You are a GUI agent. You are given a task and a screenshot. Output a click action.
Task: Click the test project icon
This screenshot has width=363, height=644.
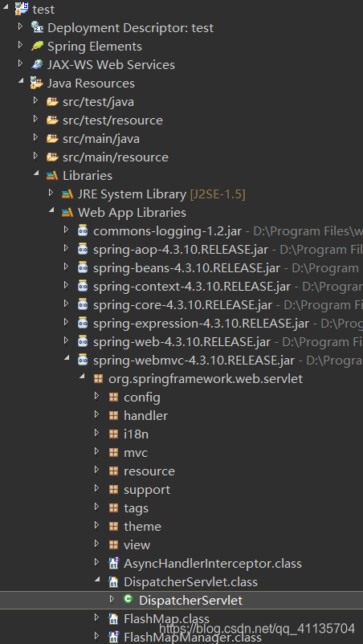click(x=22, y=8)
